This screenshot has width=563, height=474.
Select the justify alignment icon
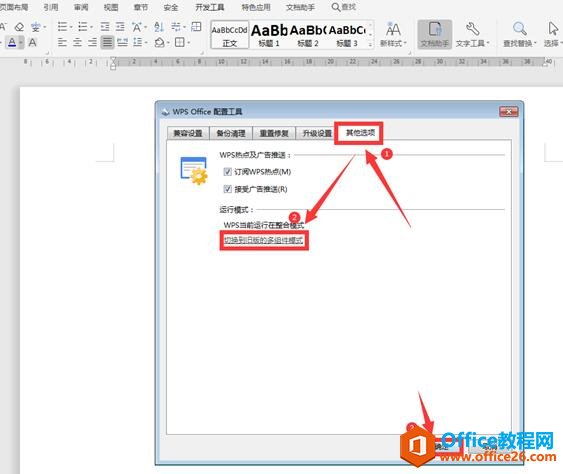(x=107, y=42)
